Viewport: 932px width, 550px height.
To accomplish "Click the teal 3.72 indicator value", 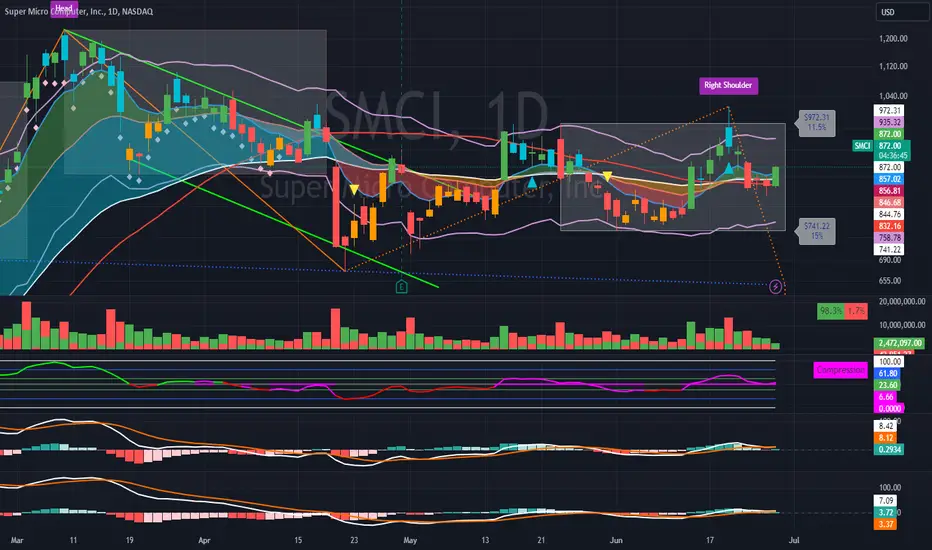I will [886, 513].
